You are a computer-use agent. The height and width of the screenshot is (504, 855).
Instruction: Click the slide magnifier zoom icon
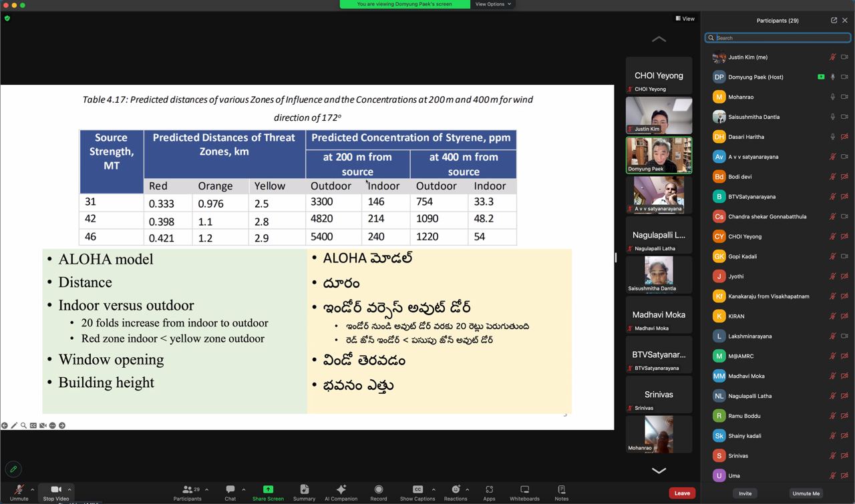coord(23,425)
